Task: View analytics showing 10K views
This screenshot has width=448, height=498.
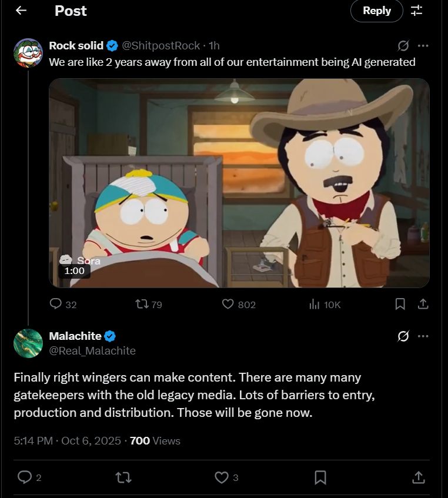Action: point(315,304)
